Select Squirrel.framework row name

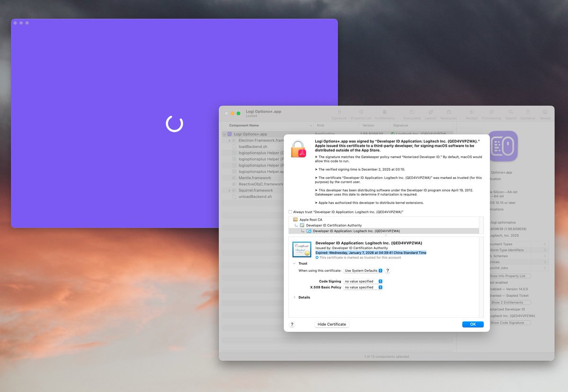(x=256, y=190)
